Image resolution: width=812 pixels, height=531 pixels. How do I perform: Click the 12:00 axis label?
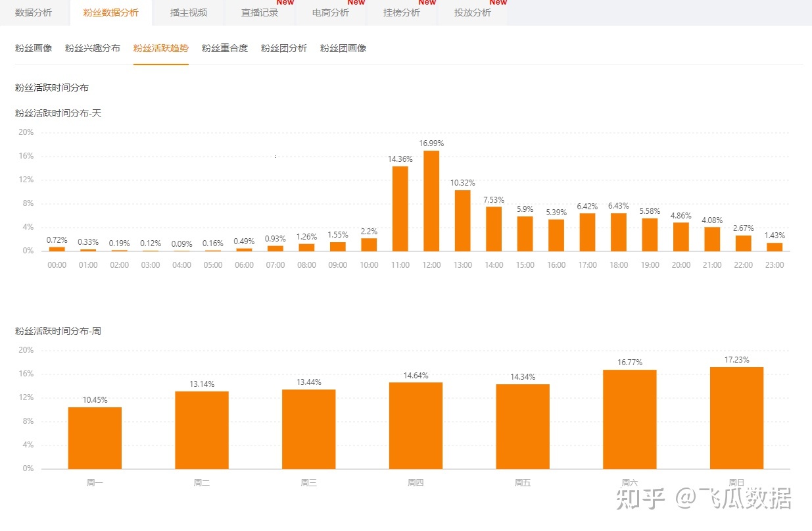pyautogui.click(x=431, y=265)
